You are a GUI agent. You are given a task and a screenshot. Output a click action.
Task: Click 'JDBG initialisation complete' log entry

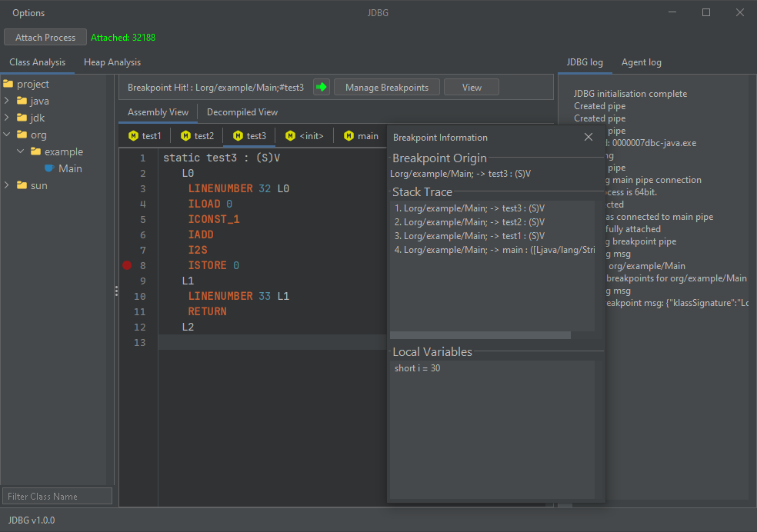tap(630, 94)
